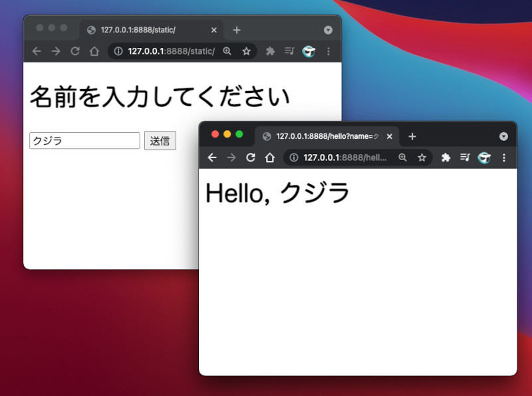Click the name input containing クジラ
The height and width of the screenshot is (396, 532).
click(84, 140)
